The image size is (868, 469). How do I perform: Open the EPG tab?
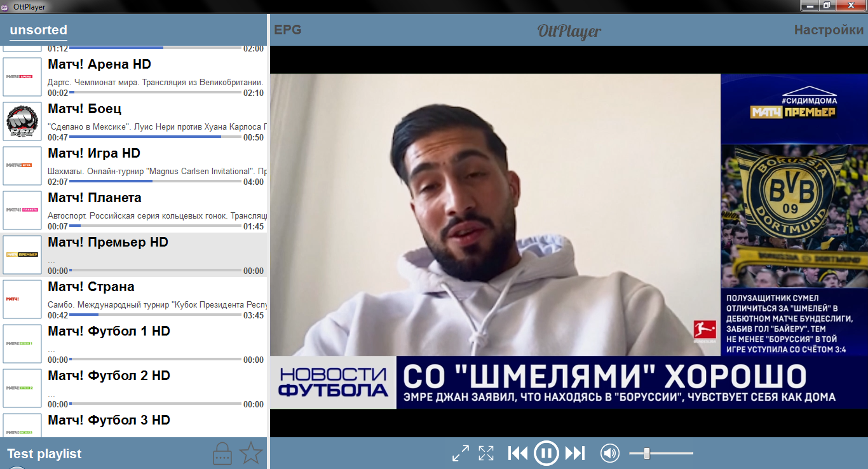287,30
